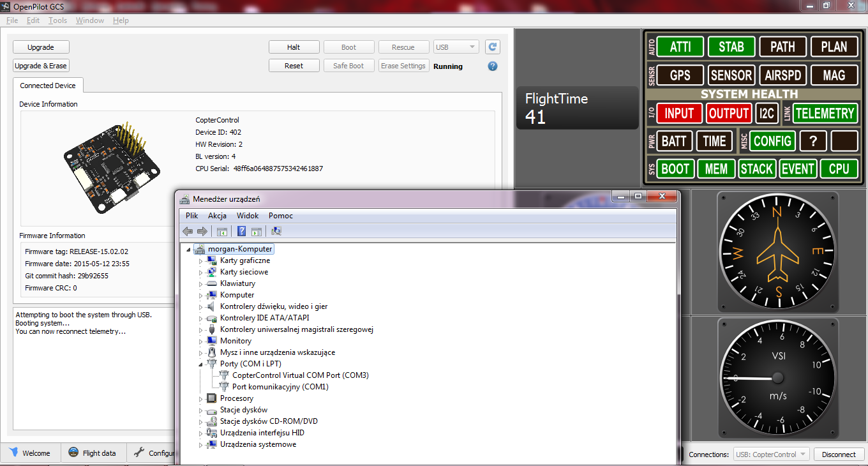Viewport: 868px width, 466px height.
Task: Collapse the morgan-Komputer root node
Action: (x=188, y=249)
